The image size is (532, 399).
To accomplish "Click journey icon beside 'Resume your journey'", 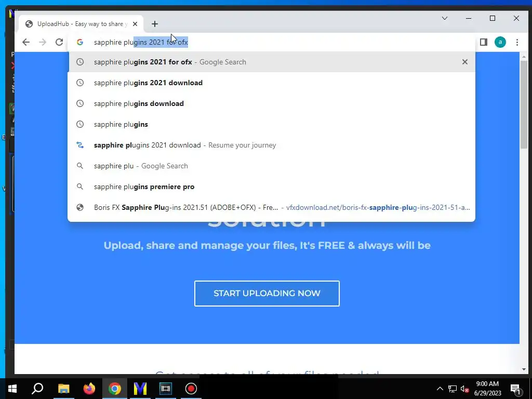I will click(79, 145).
